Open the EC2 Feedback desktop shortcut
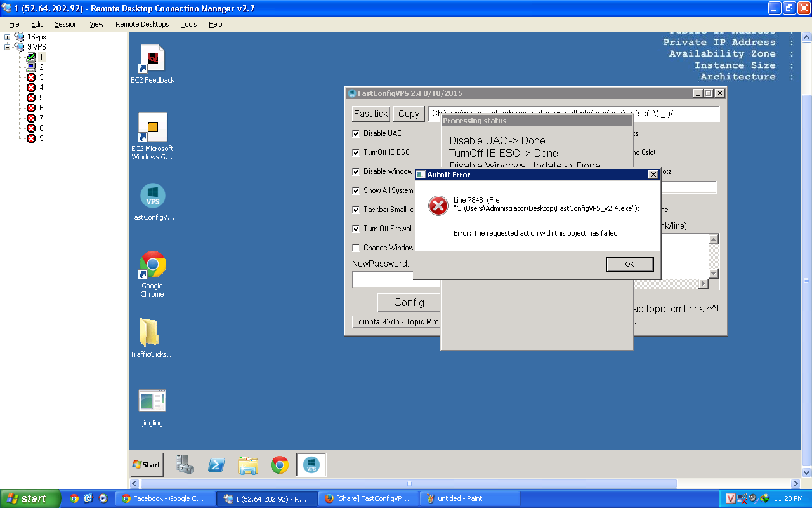This screenshot has width=812, height=508. [x=152, y=63]
